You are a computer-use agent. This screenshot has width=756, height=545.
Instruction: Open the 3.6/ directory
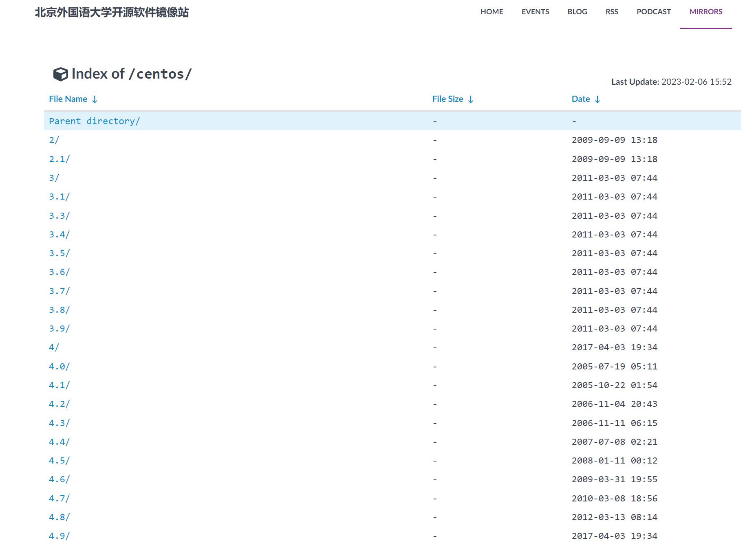click(60, 272)
